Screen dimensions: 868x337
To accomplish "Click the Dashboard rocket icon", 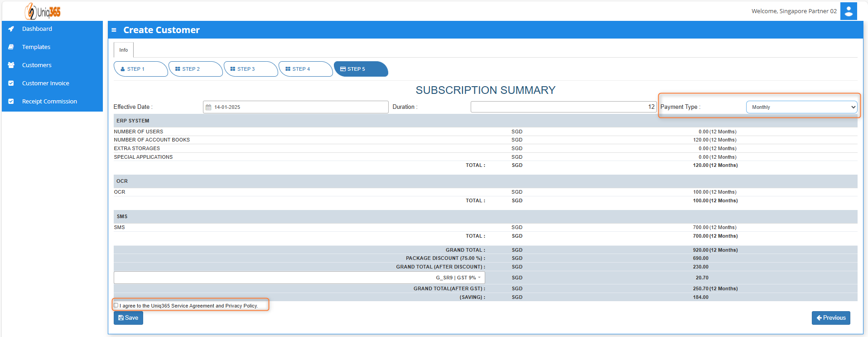I will point(11,29).
